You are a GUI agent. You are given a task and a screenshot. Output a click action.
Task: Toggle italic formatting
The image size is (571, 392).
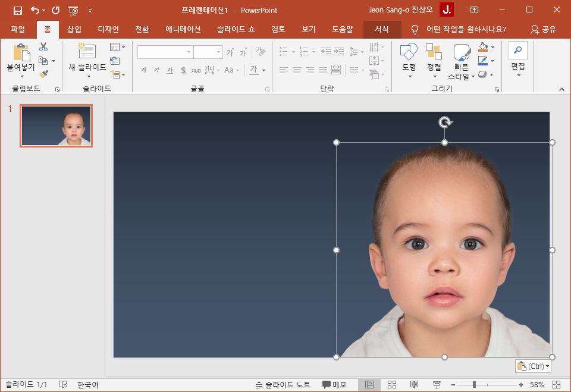point(156,70)
